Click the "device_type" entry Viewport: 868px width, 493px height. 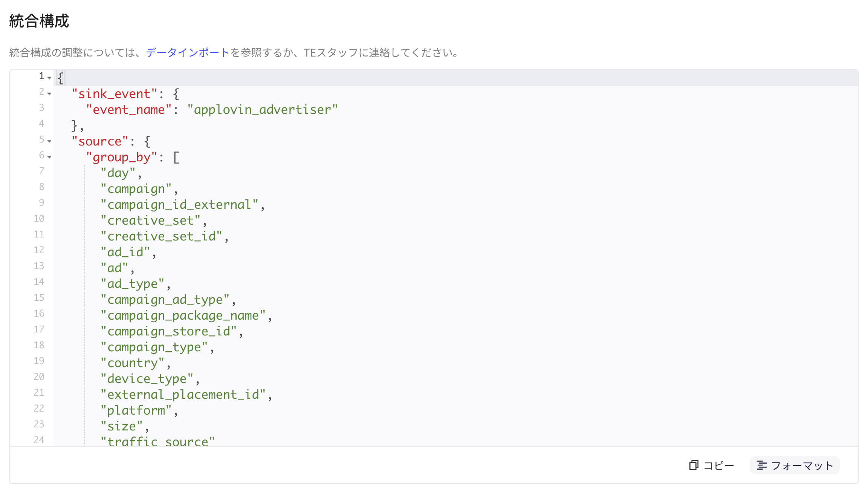147,379
